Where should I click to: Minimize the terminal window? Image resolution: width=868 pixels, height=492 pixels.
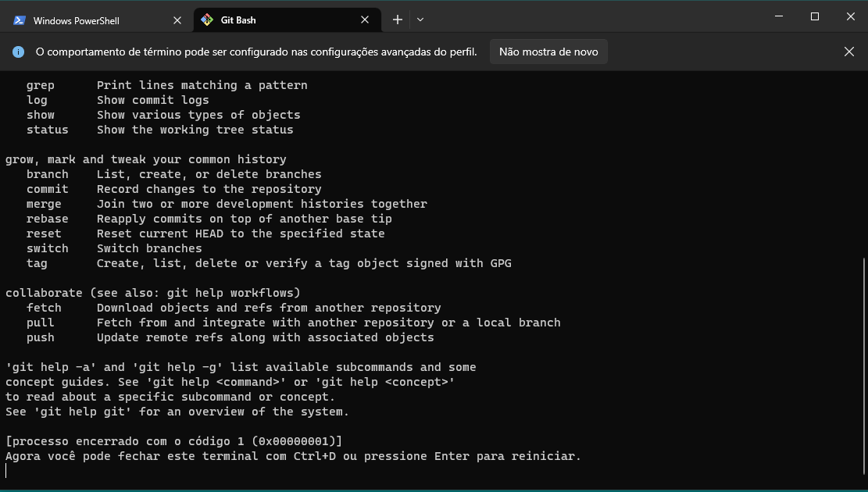[778, 16]
